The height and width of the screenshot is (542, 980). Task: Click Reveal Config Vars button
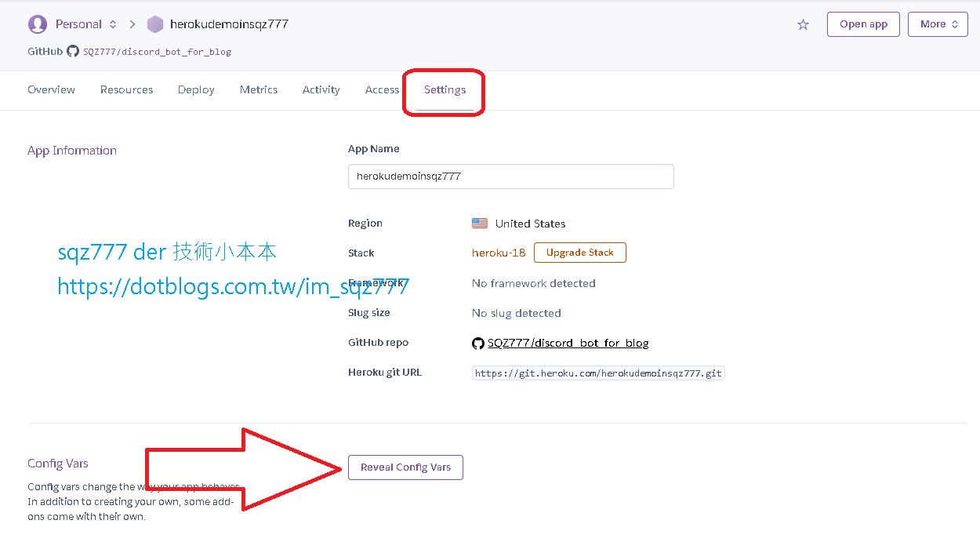(405, 467)
